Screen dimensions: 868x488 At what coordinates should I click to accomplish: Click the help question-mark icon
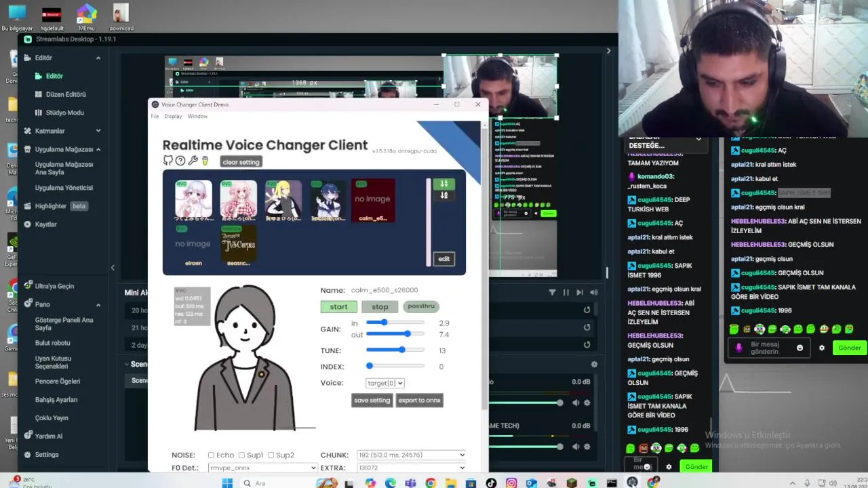pos(180,161)
